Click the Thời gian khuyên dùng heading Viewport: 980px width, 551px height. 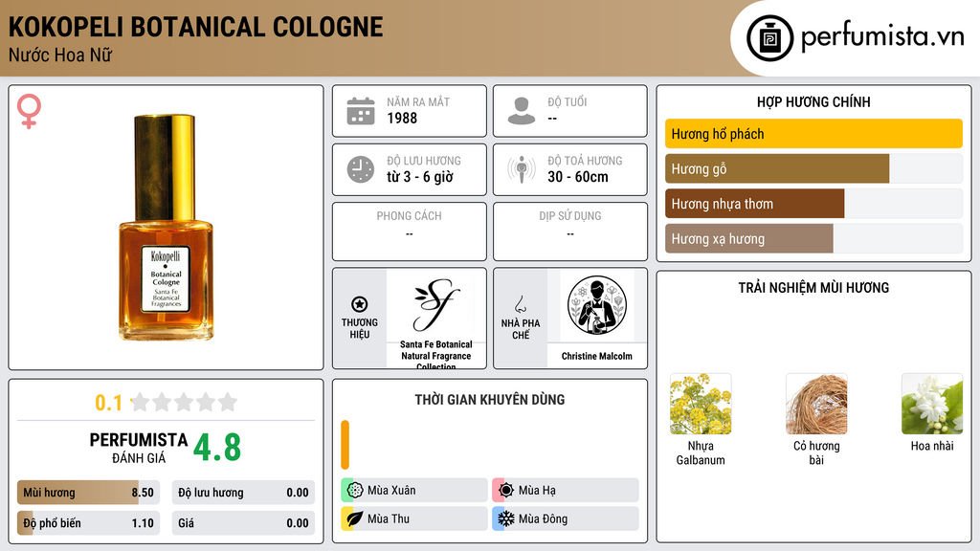490,400
